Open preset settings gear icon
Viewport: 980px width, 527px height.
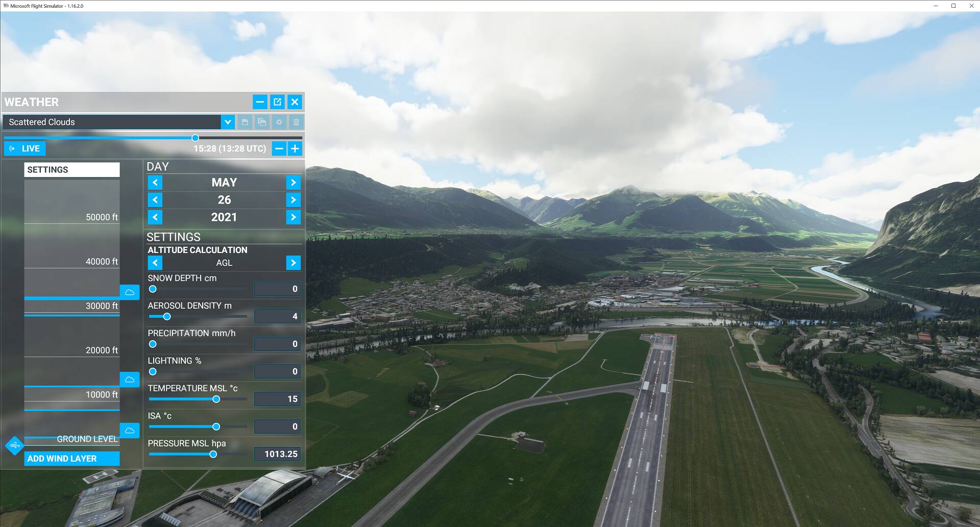(x=279, y=122)
